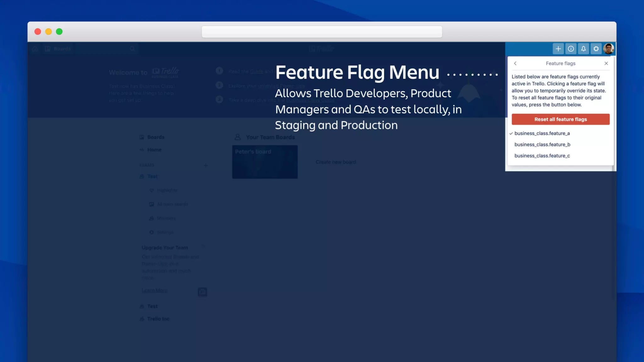The width and height of the screenshot is (644, 362).
Task: Toggle business_class.feature_a flag
Action: (560, 133)
